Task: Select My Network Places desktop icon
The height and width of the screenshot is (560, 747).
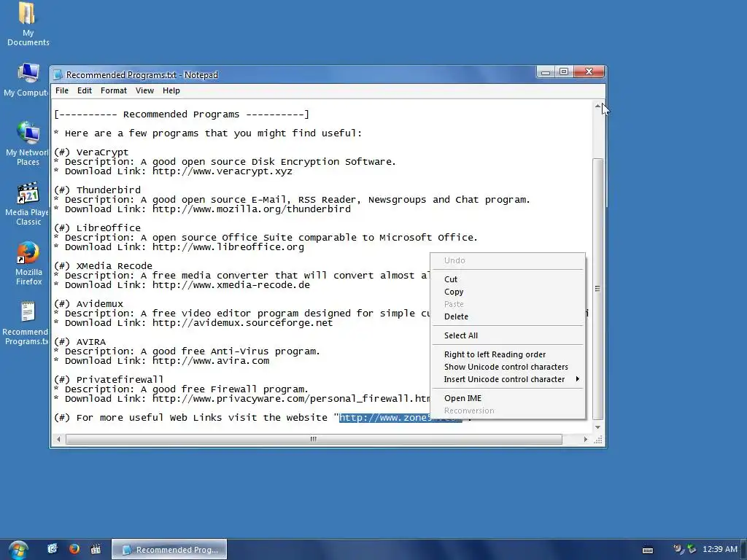Action: pyautogui.click(x=28, y=144)
